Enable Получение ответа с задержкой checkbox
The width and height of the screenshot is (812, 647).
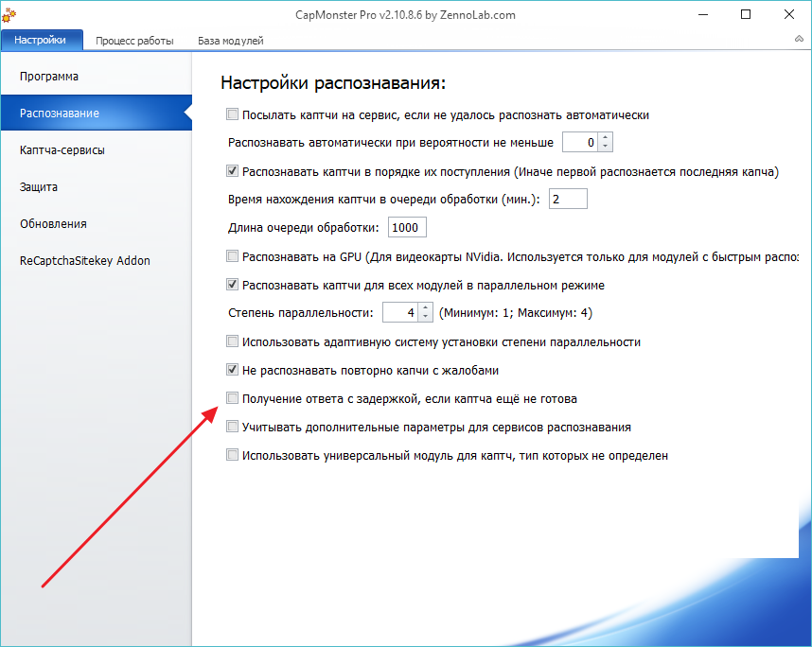point(232,398)
